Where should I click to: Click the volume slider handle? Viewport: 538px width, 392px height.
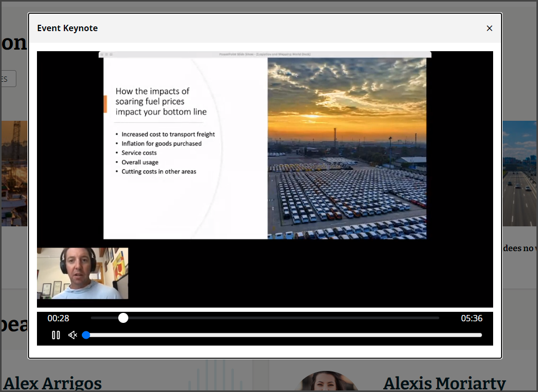pos(86,335)
